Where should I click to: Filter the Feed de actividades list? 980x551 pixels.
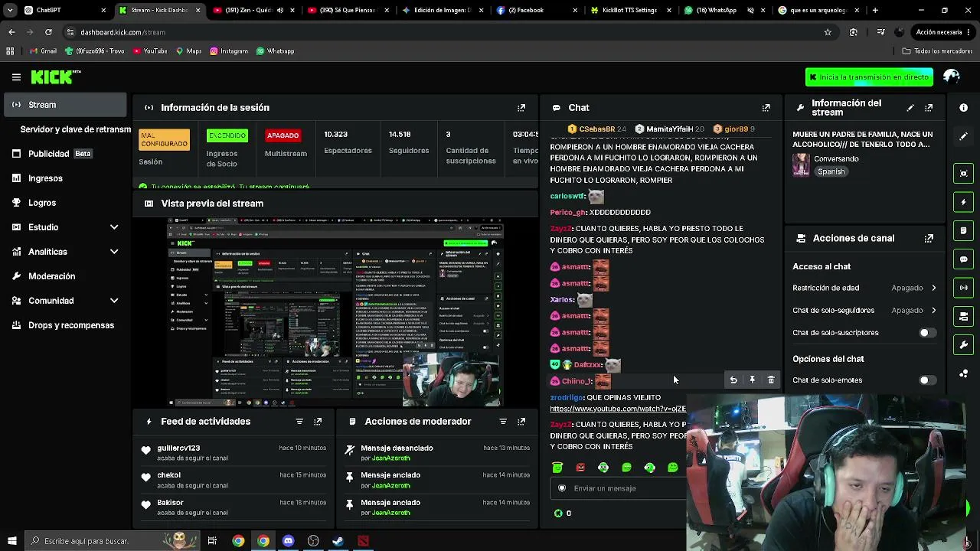[x=299, y=422]
